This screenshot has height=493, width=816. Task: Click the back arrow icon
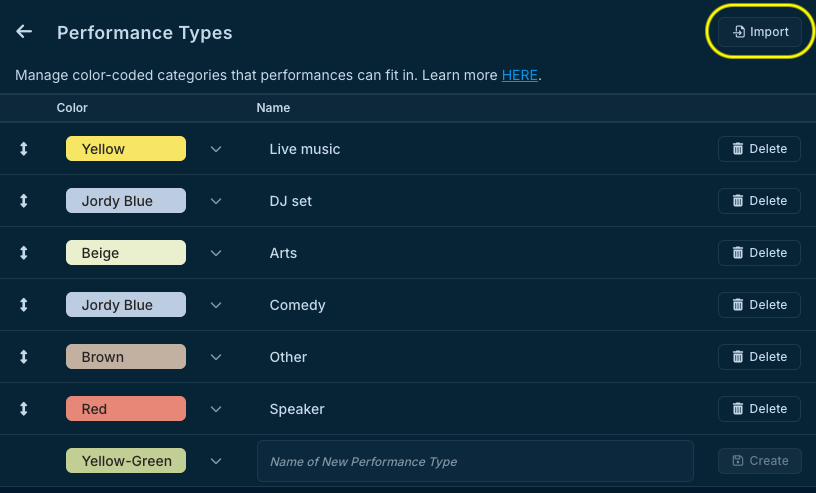24,32
